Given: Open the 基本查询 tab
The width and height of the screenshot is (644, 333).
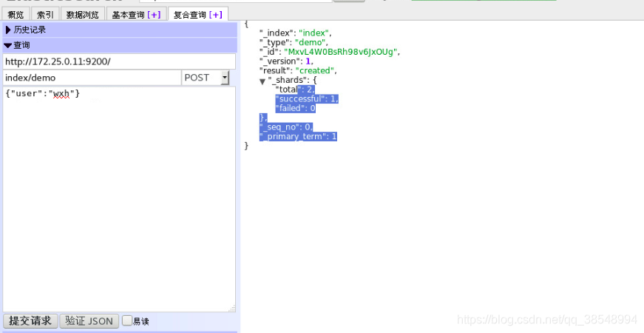Looking at the screenshot, I should pyautogui.click(x=128, y=14).
